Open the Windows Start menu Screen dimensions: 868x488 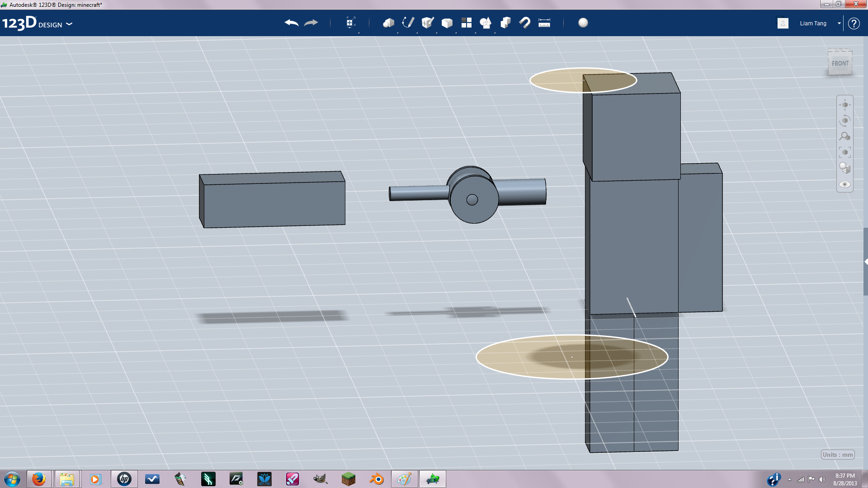[12, 479]
